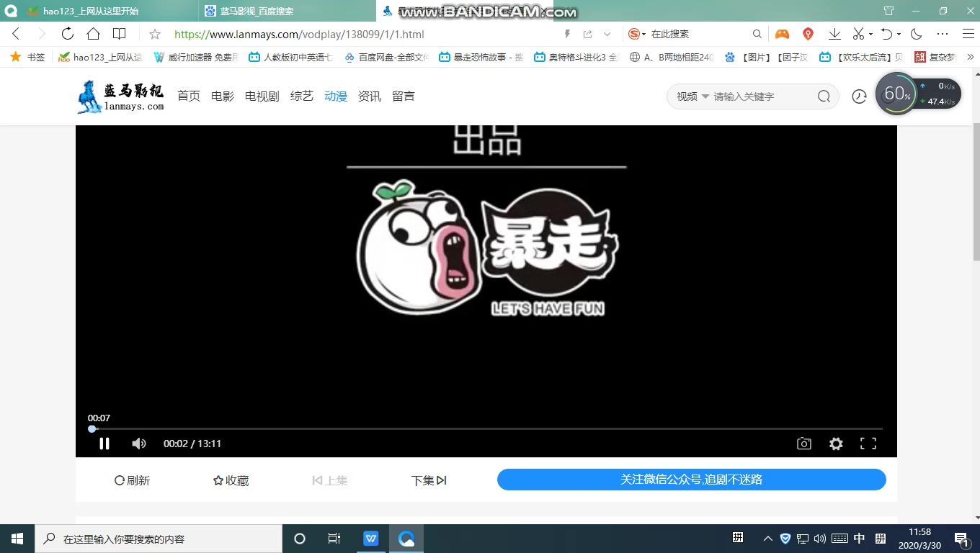Screen dimensions: 980x553
Task: Click the 刷新 refresh button below video
Action: pyautogui.click(x=132, y=480)
